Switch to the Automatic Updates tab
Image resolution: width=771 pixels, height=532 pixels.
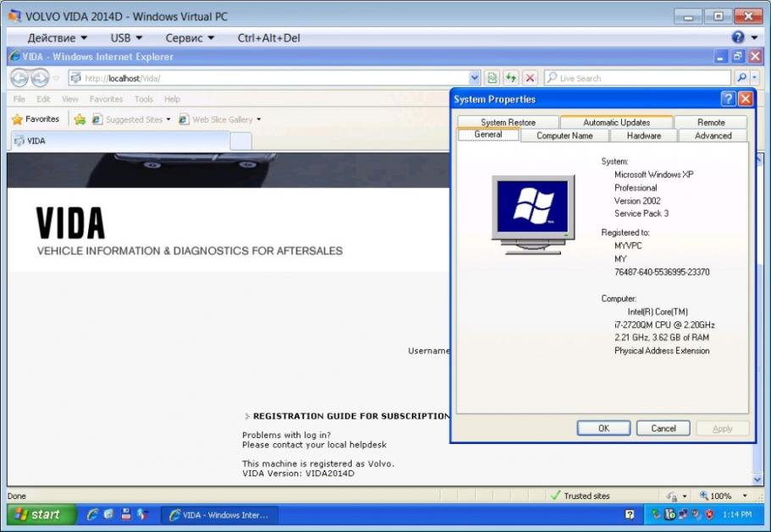[x=617, y=122]
